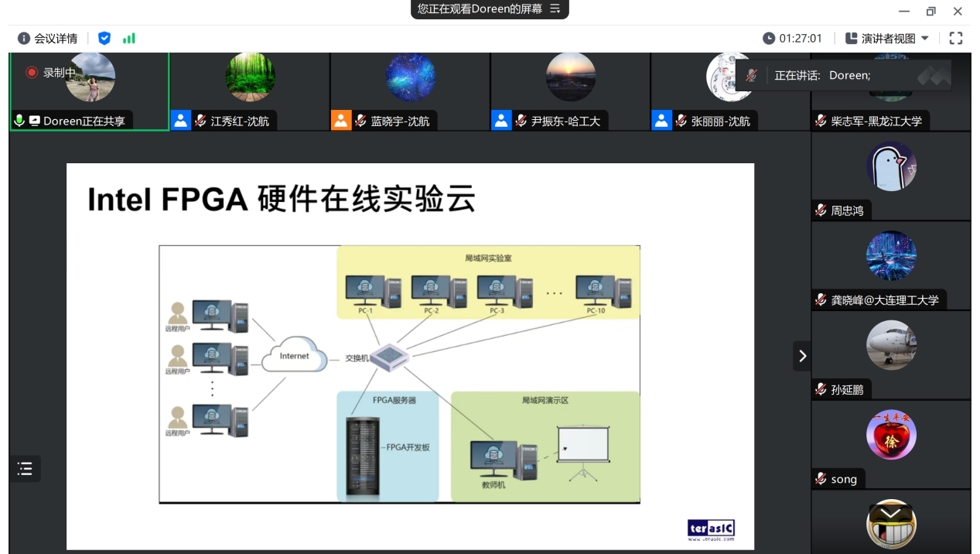The image size is (980, 554).
Task: Click the muted microphone icon for song
Action: coord(821,480)
